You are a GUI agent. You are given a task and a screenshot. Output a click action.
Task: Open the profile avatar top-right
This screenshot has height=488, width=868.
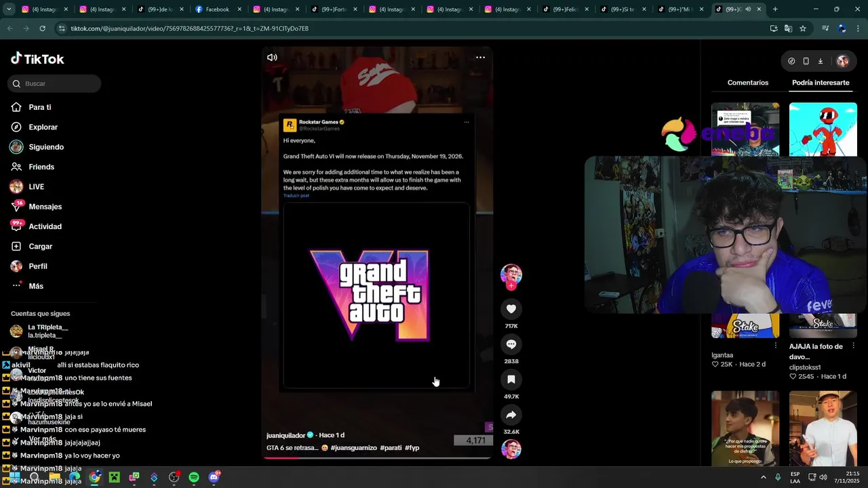(842, 61)
